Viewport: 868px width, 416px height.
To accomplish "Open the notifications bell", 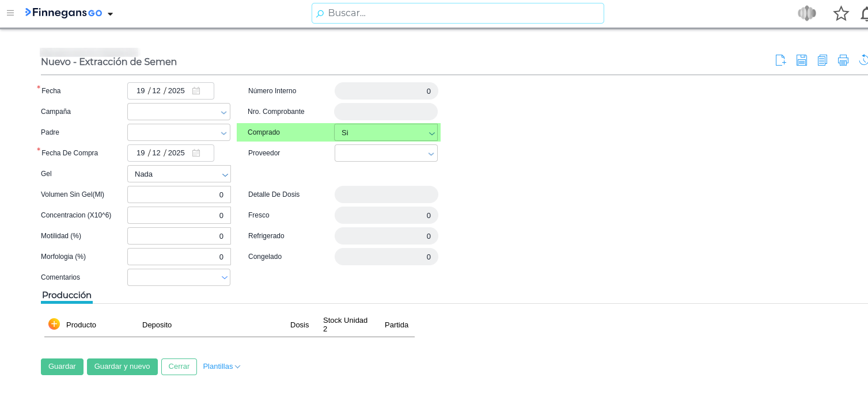I will coord(863,13).
